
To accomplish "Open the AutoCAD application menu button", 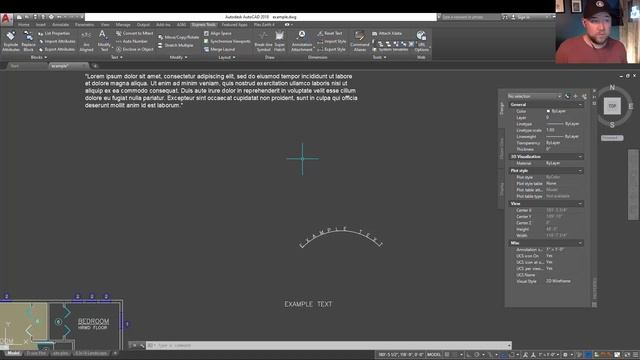I will point(6,19).
